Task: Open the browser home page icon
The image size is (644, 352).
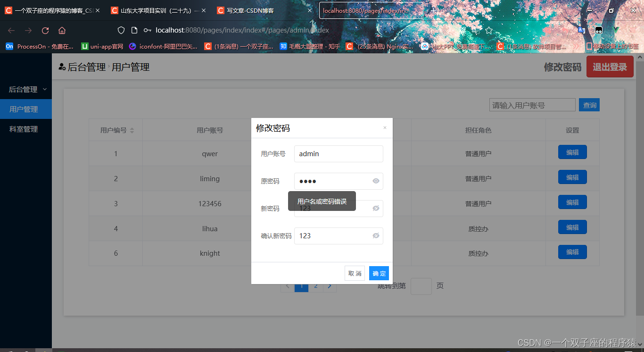Action: (62, 30)
